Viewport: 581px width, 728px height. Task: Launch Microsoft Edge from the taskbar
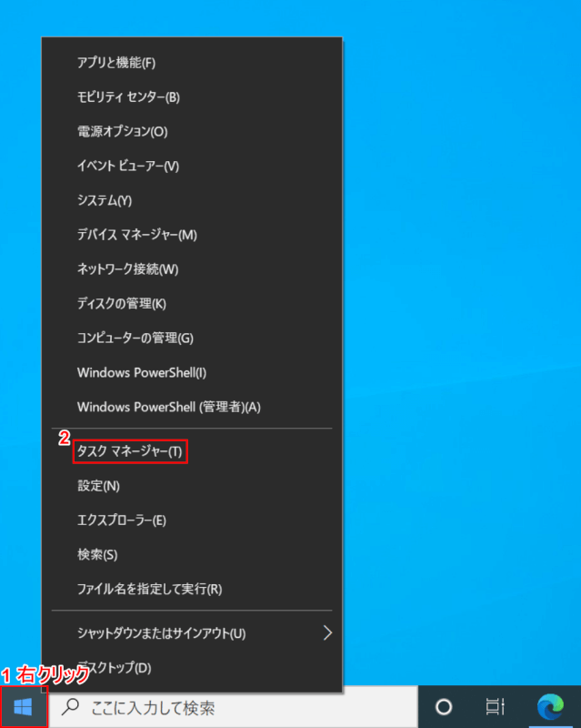(550, 707)
